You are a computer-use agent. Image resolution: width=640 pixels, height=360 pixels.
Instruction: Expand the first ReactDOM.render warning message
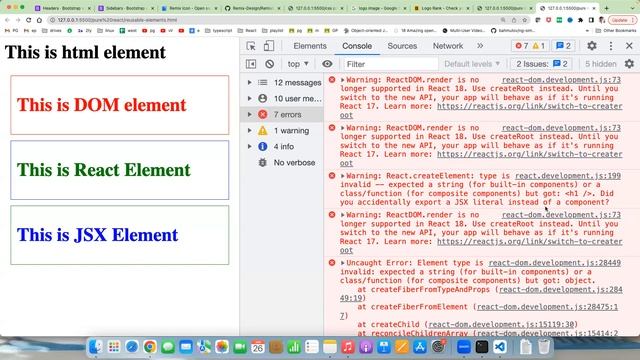click(x=342, y=80)
